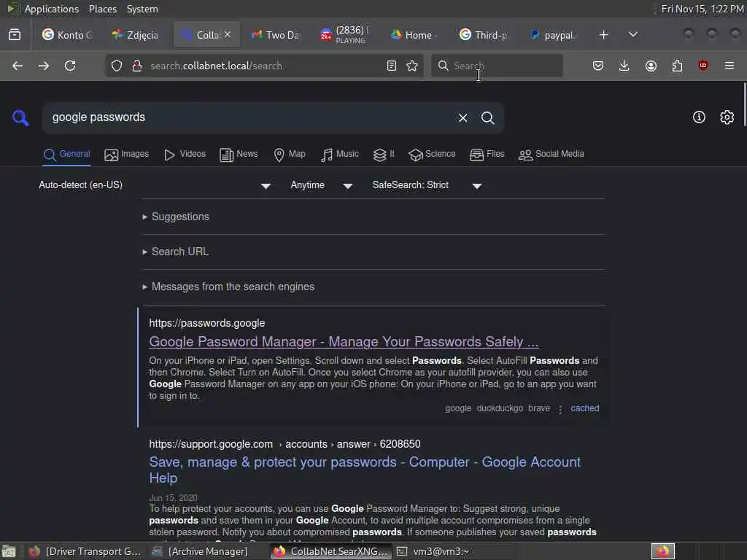Select the It search category
The image size is (747, 560).
point(384,155)
